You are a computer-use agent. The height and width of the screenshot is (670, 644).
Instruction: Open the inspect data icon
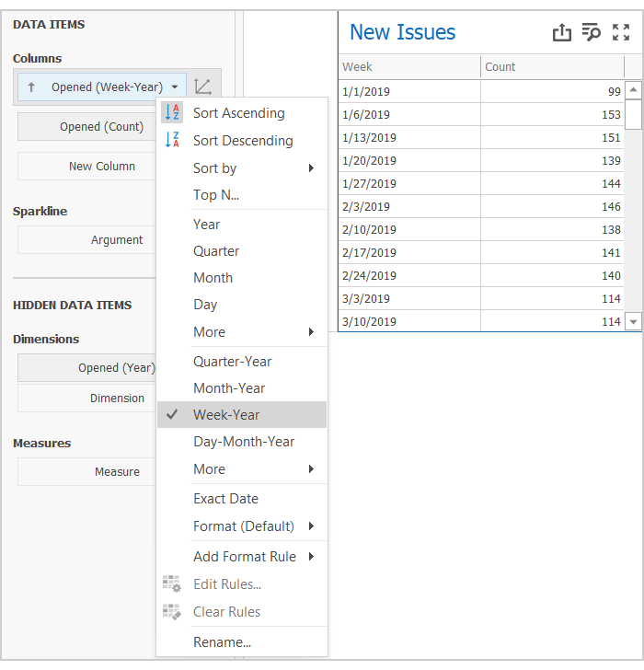pos(591,33)
